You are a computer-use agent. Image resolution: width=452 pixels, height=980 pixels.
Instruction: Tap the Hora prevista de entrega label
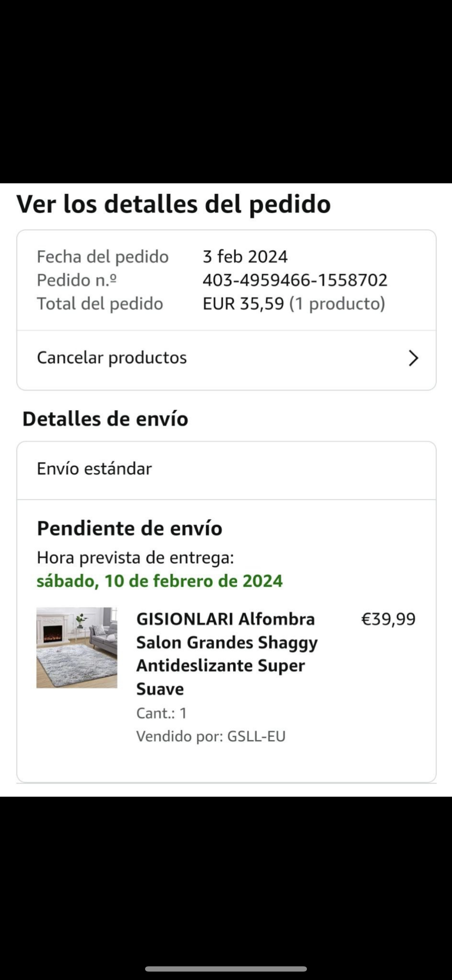[135, 558]
